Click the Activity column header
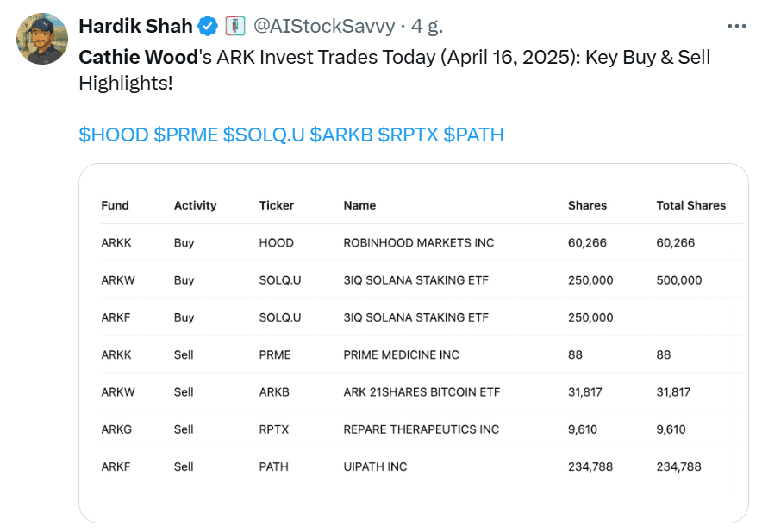The width and height of the screenshot is (762, 532). coord(196,206)
